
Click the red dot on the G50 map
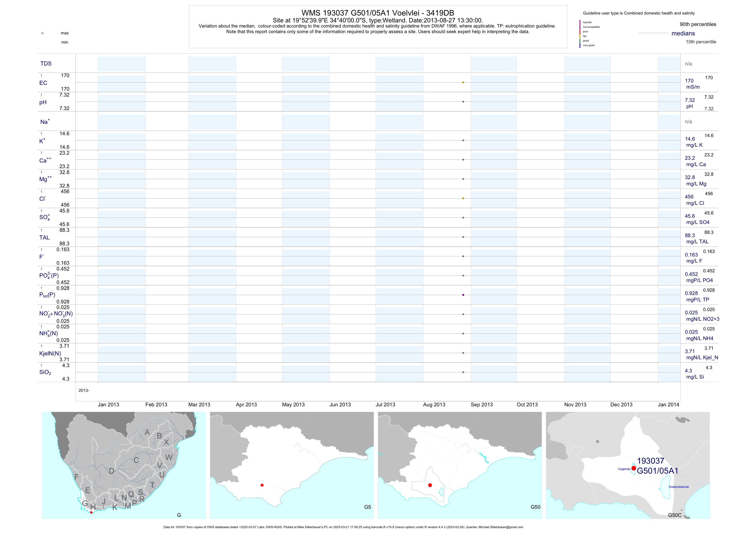pos(430,485)
